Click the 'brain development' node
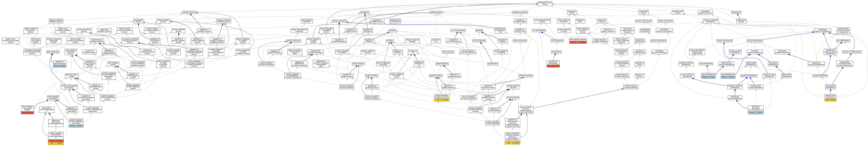This screenshot has width=868, height=146. [708, 76]
